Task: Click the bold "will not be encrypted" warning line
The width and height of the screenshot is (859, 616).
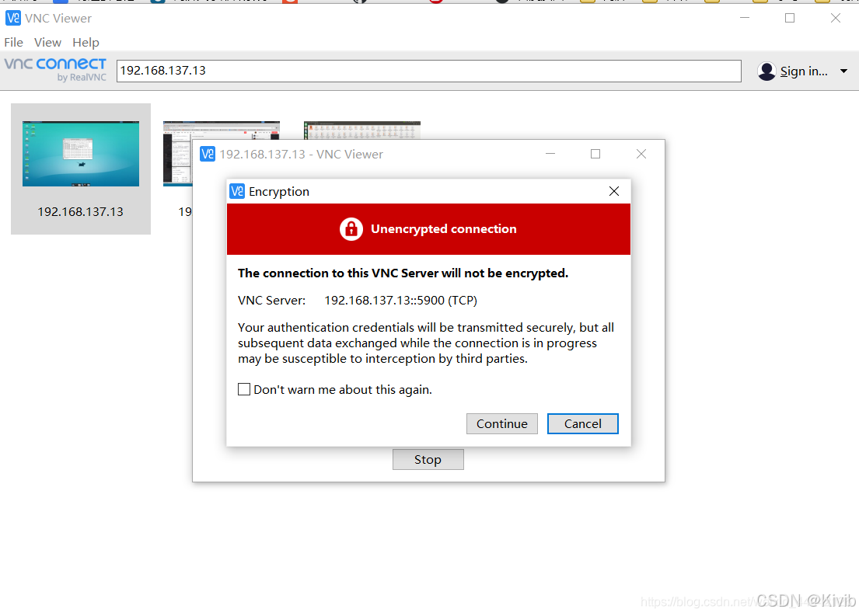Action: click(x=403, y=273)
